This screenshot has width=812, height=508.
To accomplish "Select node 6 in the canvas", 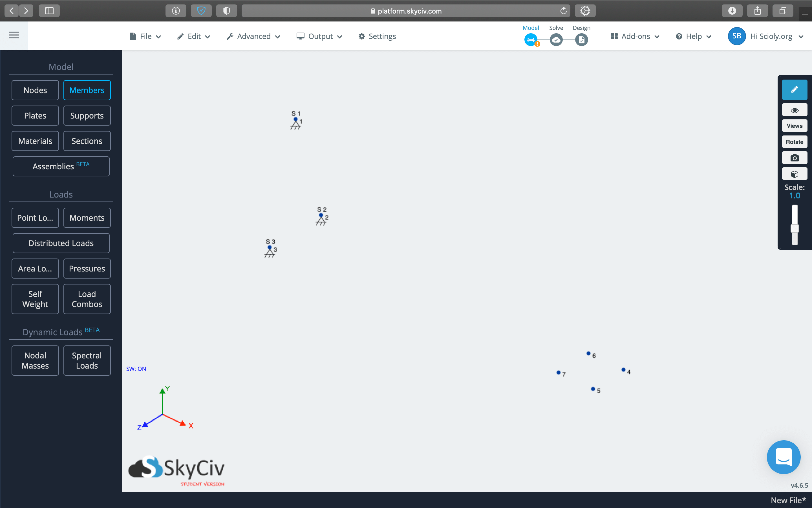I will pos(588,353).
